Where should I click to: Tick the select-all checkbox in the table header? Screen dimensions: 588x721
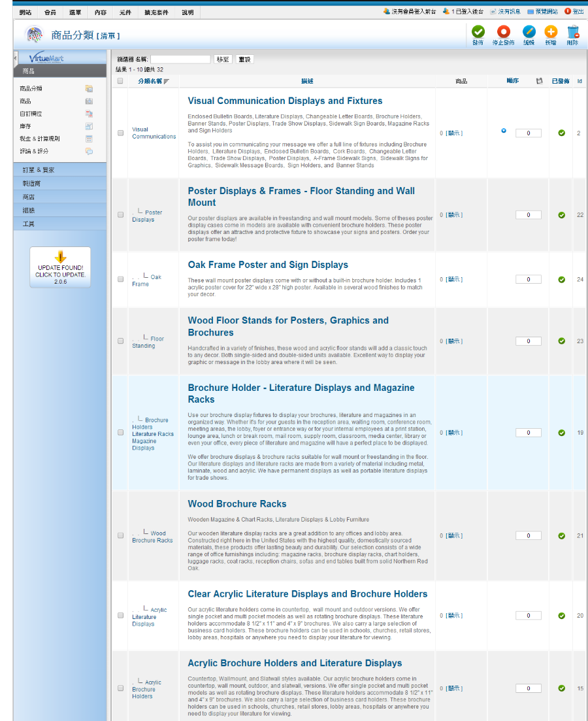pos(120,81)
